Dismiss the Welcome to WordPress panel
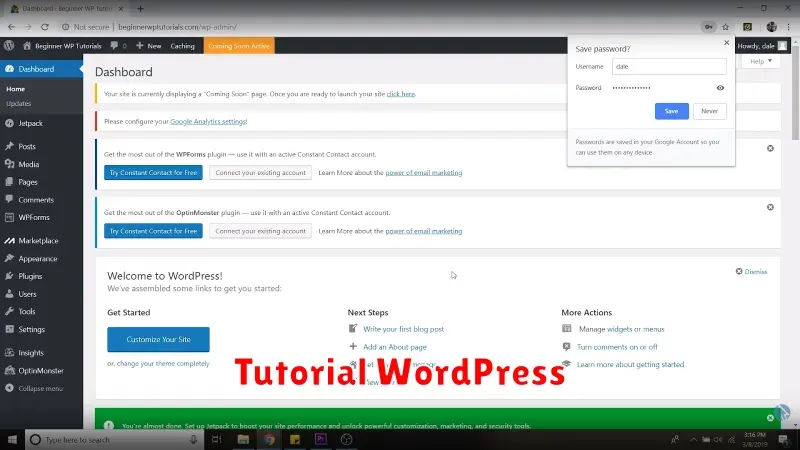 [x=751, y=271]
